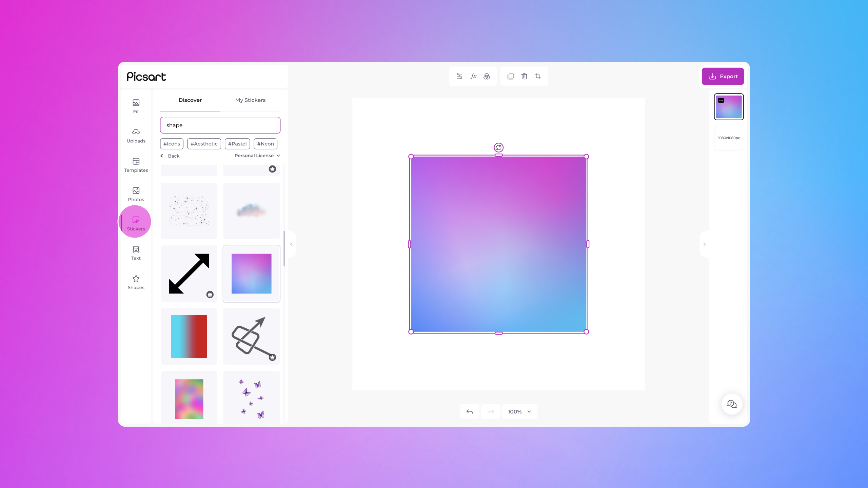Click the crop/resize tool icon

537,76
